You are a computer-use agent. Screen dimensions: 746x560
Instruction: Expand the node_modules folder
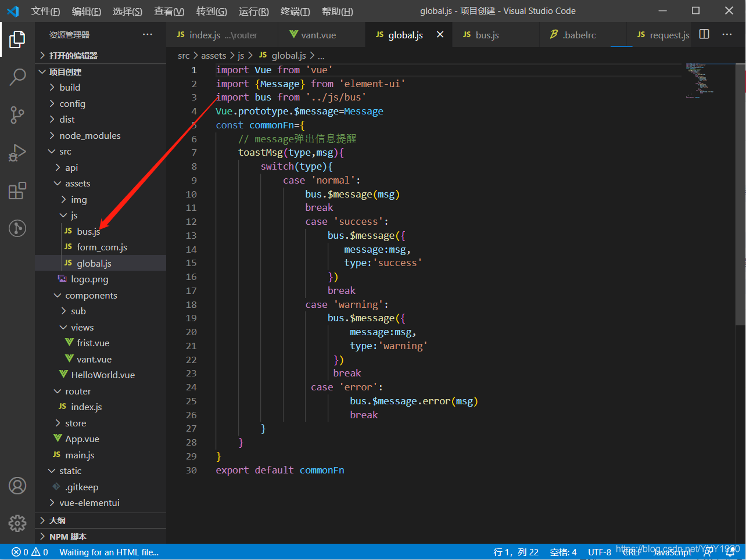101,135
